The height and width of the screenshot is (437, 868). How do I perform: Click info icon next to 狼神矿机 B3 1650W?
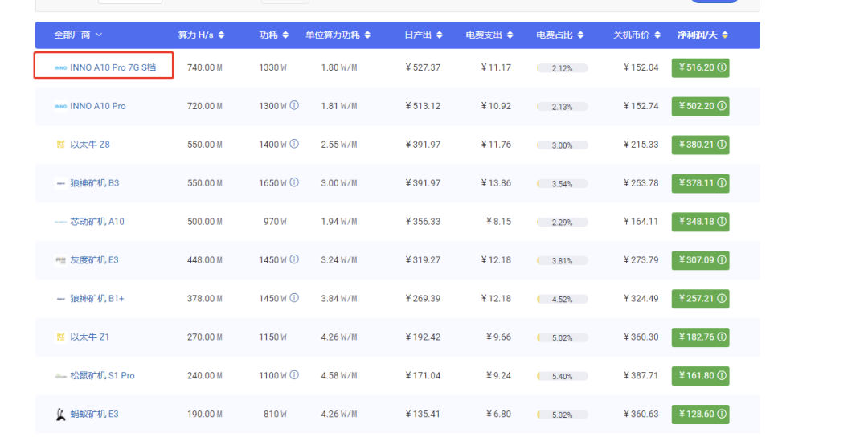[x=294, y=182]
